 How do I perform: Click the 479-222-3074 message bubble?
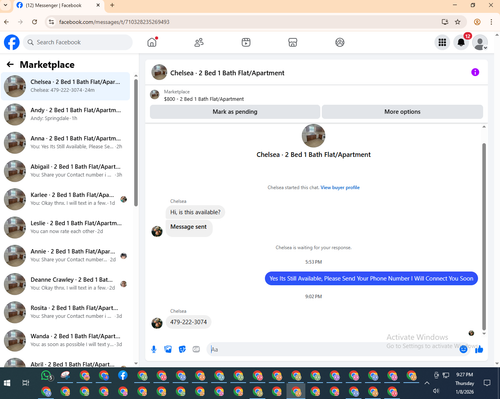point(188,322)
